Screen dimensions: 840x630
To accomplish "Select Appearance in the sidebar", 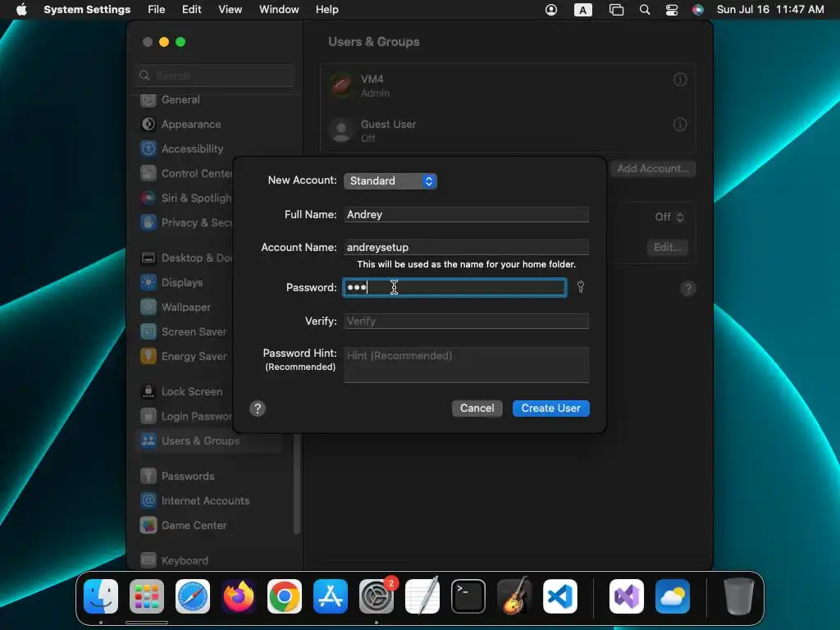I will (180, 125).
